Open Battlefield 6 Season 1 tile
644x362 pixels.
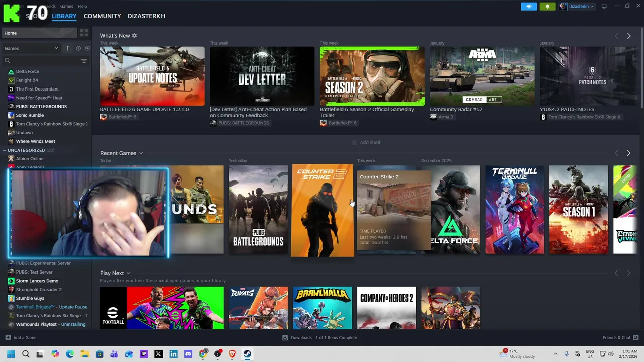pyautogui.click(x=579, y=210)
